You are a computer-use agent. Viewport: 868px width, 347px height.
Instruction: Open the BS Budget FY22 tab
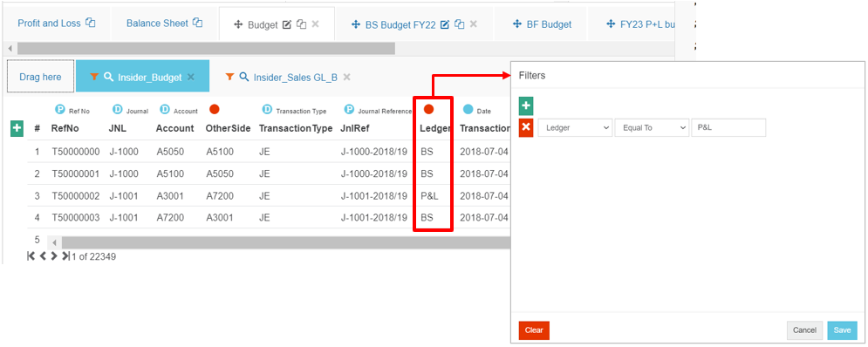click(x=400, y=24)
